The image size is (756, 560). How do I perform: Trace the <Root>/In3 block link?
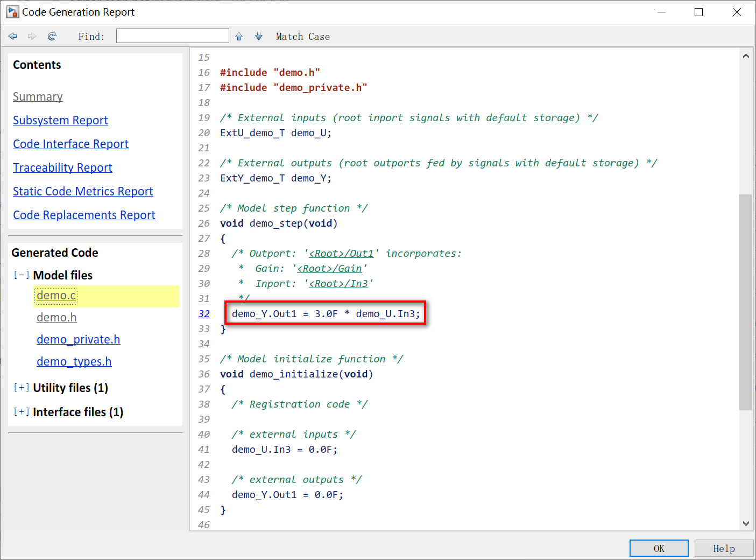pos(338,283)
